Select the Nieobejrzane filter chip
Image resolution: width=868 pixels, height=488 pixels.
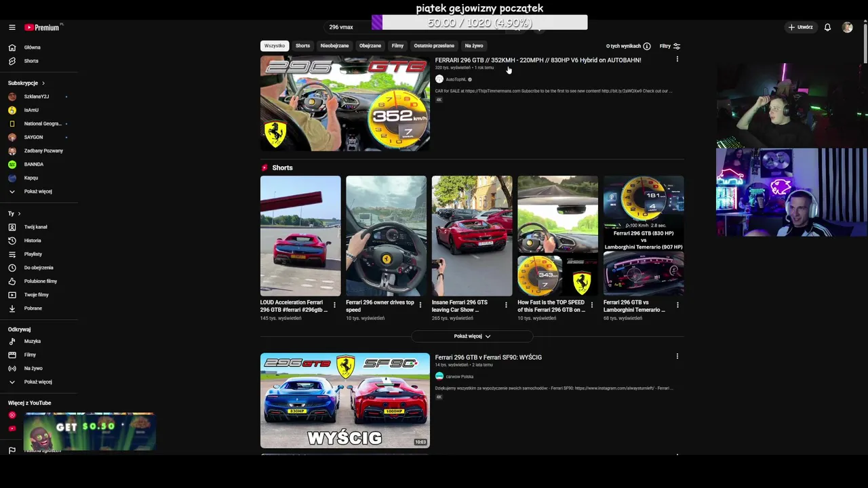click(x=334, y=46)
